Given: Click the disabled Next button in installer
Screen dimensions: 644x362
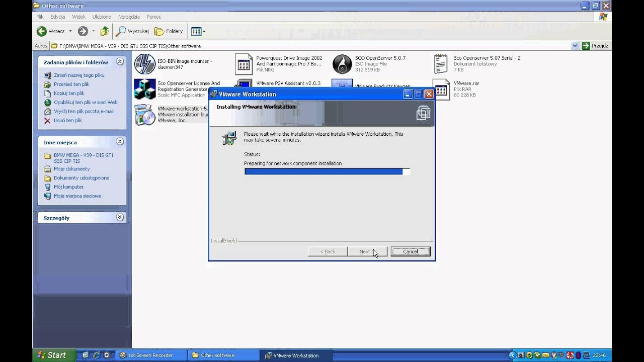Looking at the screenshot, I should (x=367, y=251).
